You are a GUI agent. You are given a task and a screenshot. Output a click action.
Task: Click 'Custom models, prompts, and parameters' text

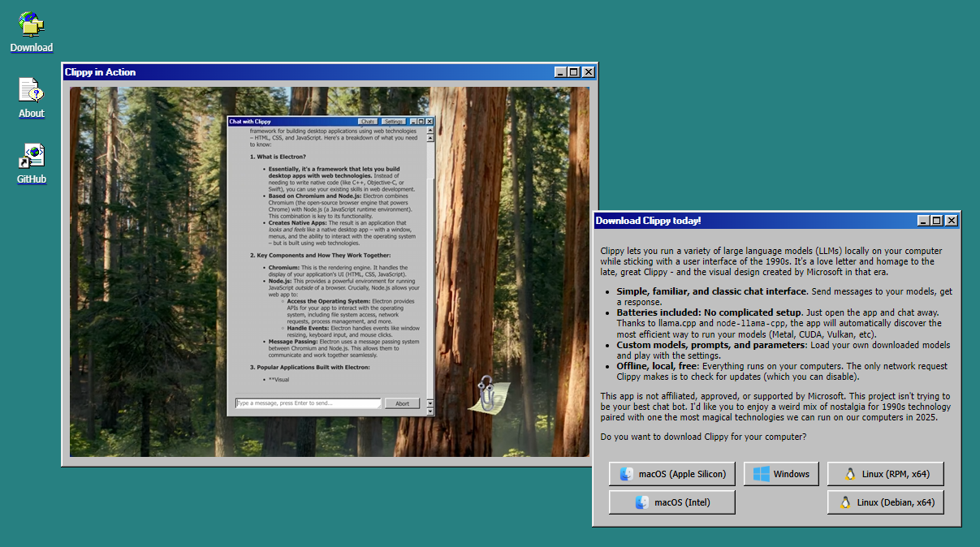point(710,345)
